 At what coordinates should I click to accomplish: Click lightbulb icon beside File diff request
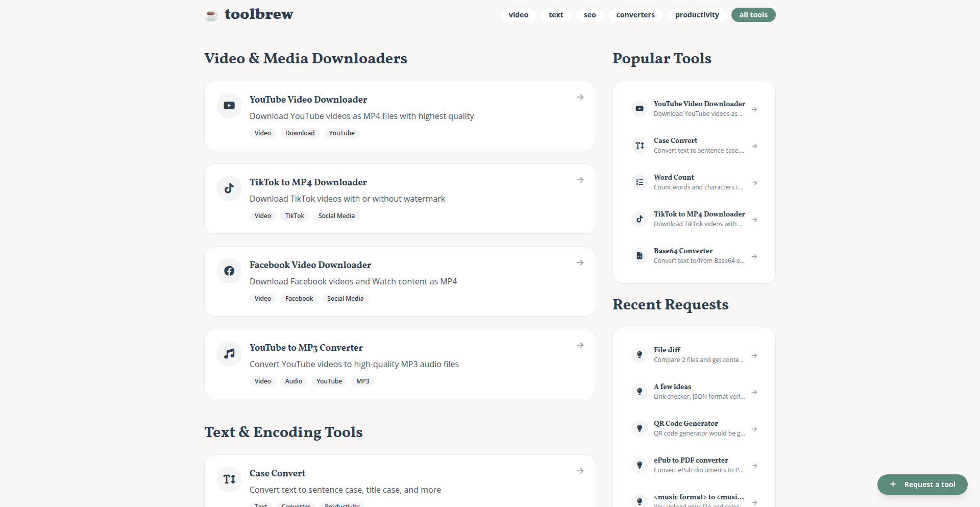click(x=640, y=355)
